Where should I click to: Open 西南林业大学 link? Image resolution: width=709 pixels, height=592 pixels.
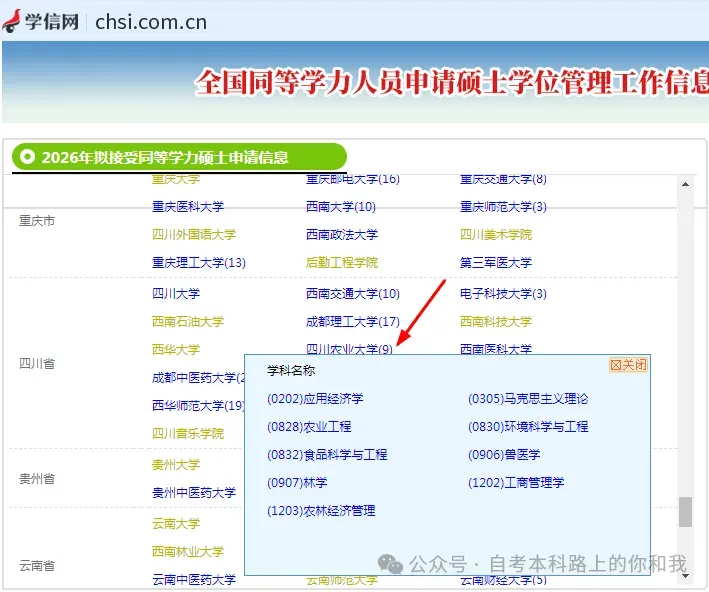coord(188,552)
